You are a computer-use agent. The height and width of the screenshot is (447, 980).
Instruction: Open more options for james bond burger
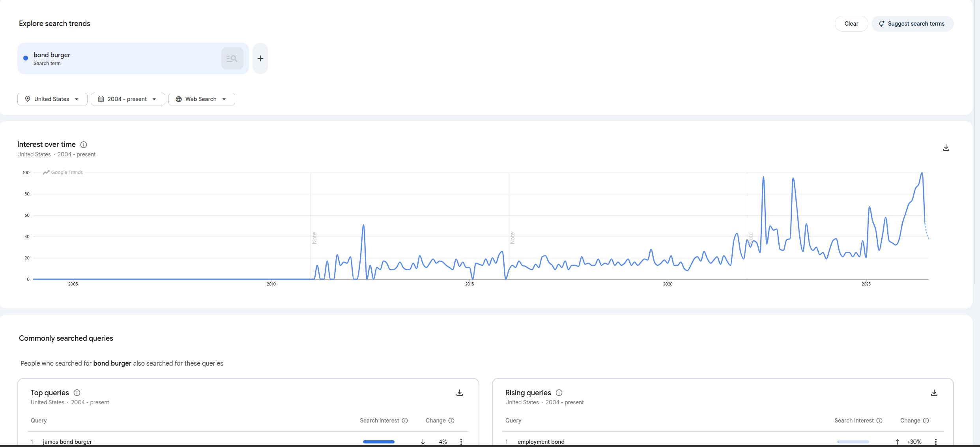click(x=461, y=442)
